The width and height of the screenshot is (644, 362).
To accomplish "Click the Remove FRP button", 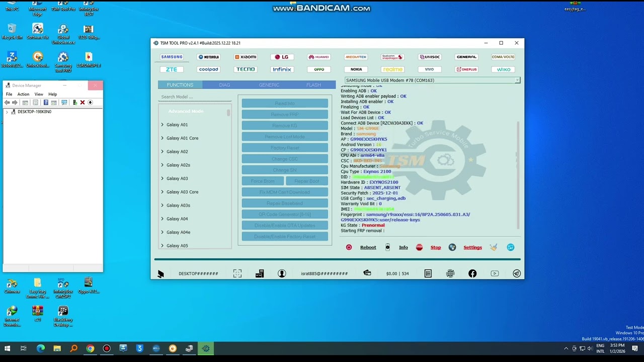I will (x=285, y=115).
